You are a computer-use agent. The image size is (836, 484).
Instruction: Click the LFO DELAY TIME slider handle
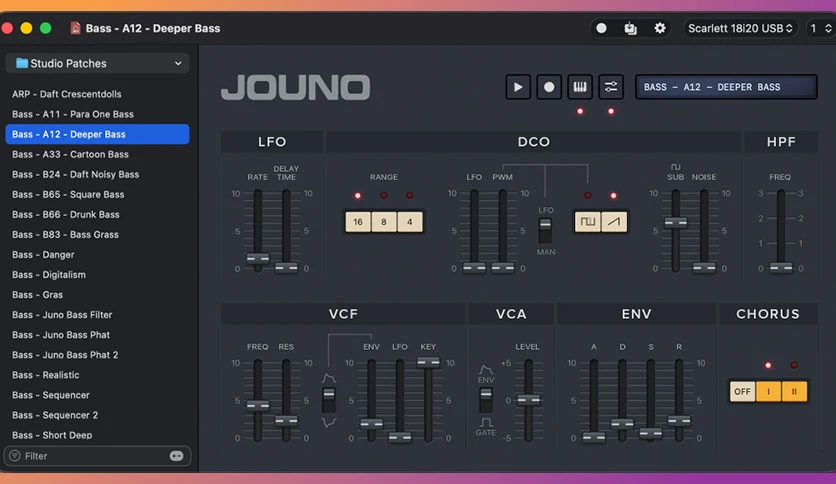click(286, 268)
